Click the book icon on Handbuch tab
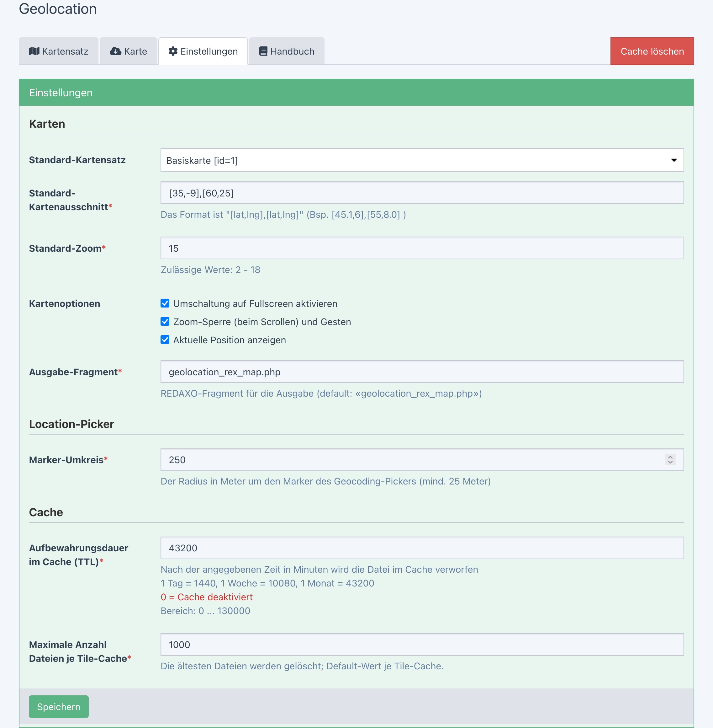 (263, 51)
